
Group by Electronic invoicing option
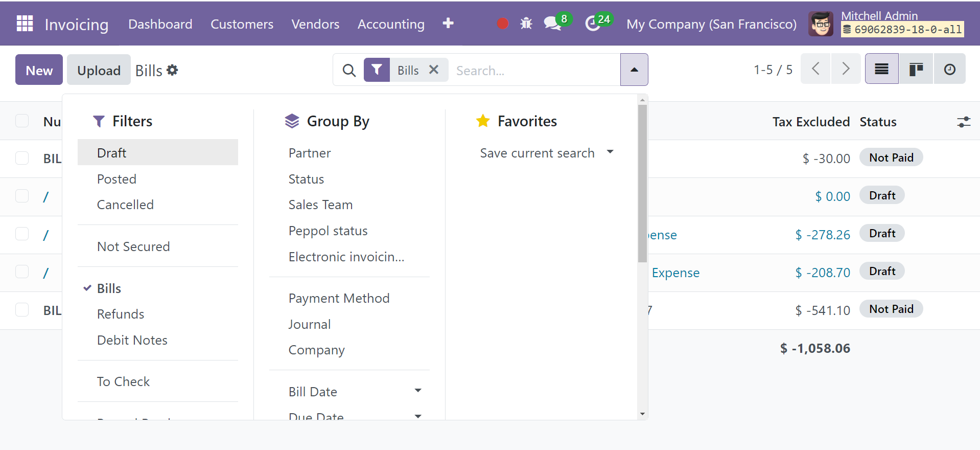[349, 257]
